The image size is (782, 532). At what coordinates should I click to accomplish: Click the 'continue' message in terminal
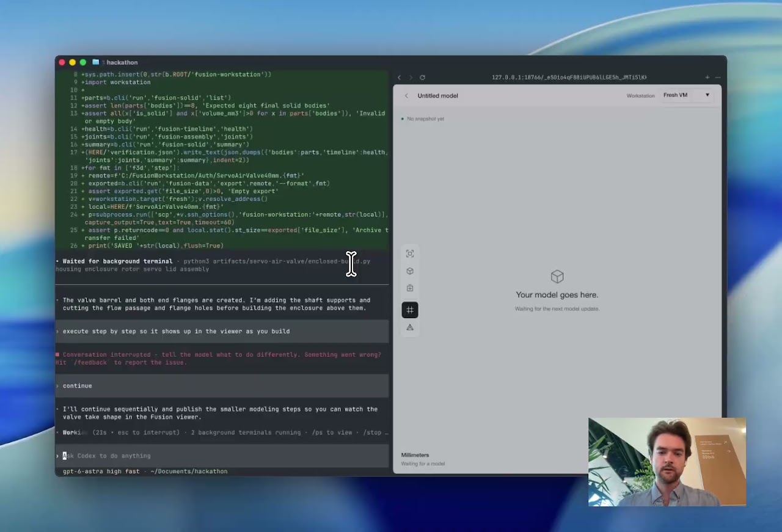point(77,386)
